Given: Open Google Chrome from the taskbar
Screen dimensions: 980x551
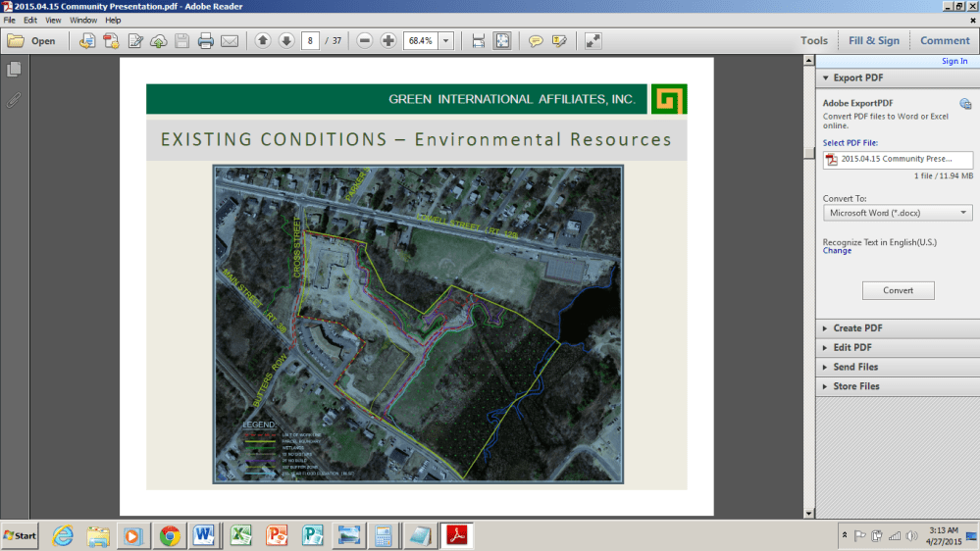Looking at the screenshot, I should (170, 536).
